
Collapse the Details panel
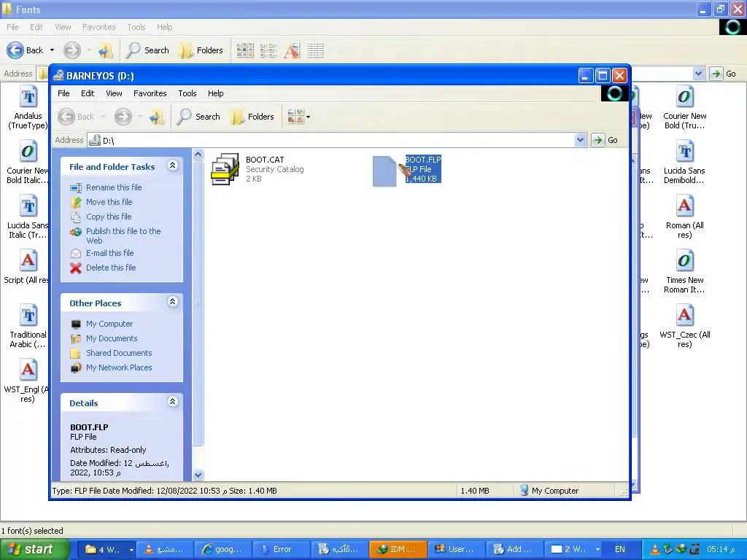tap(172, 402)
